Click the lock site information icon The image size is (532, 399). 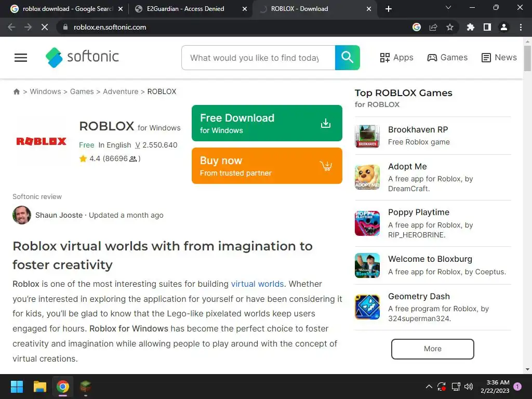pyautogui.click(x=65, y=27)
